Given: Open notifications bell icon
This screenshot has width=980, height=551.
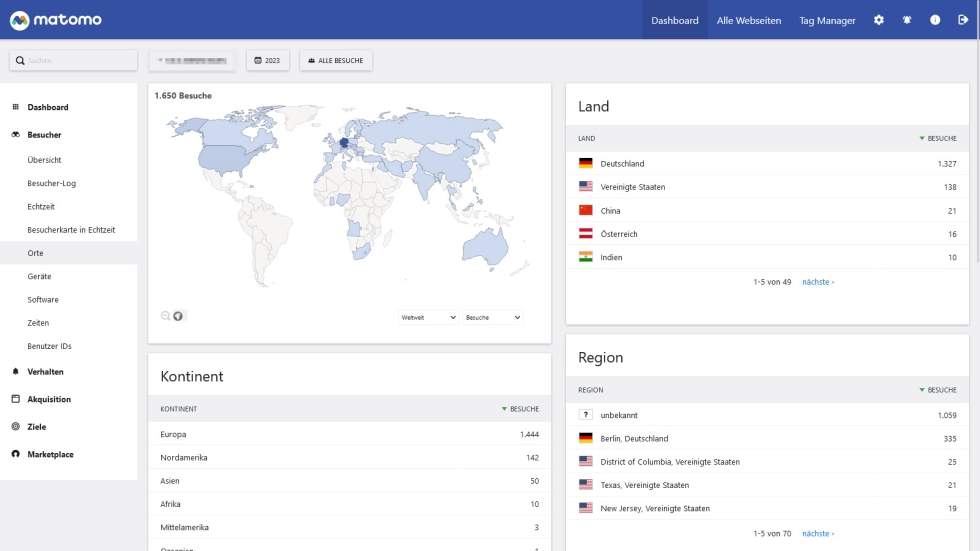Looking at the screenshot, I should click(x=907, y=20).
